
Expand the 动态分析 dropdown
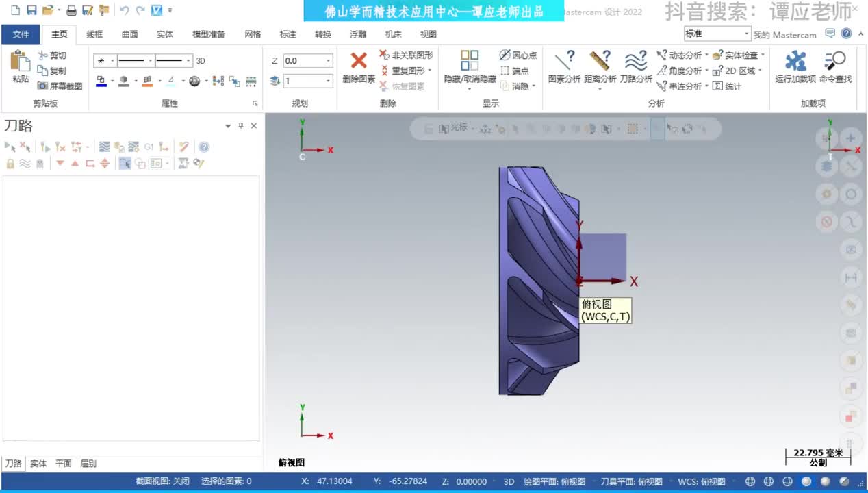click(x=706, y=55)
